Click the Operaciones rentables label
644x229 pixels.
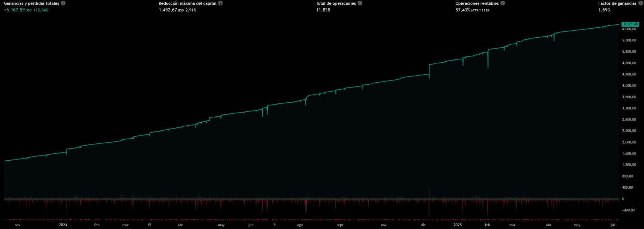tap(477, 3)
